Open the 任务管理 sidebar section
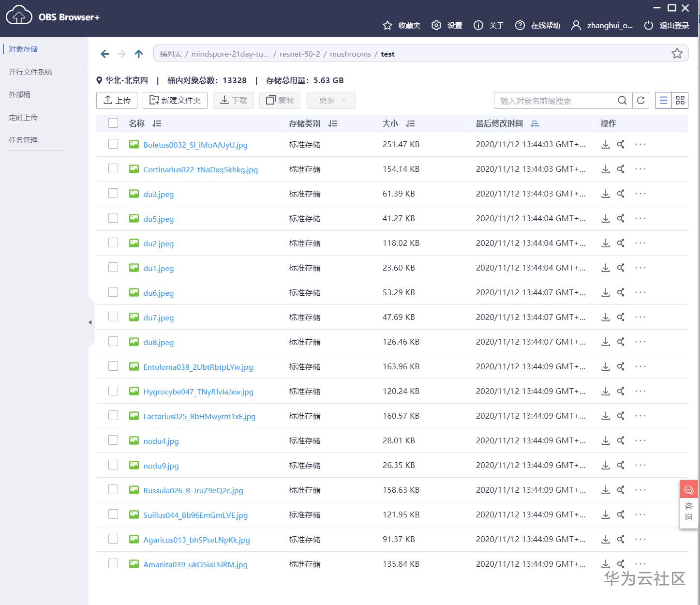 coord(23,140)
